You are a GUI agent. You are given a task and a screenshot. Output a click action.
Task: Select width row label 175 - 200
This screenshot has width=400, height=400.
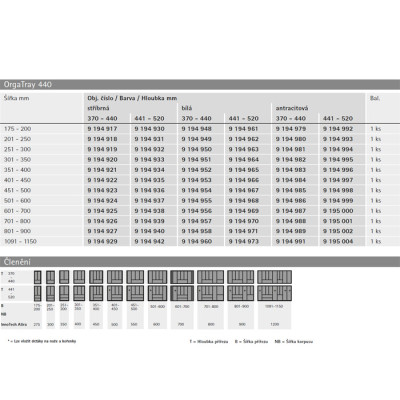[17, 129]
